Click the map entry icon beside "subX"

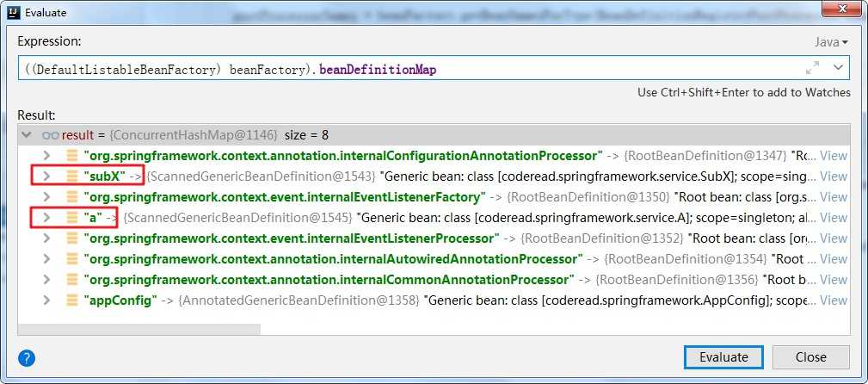(72, 177)
